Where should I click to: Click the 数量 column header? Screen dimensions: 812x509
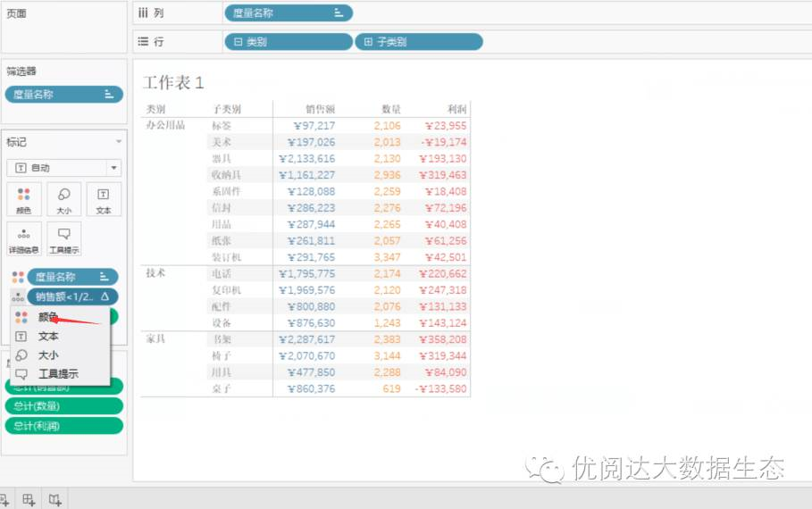tap(391, 109)
